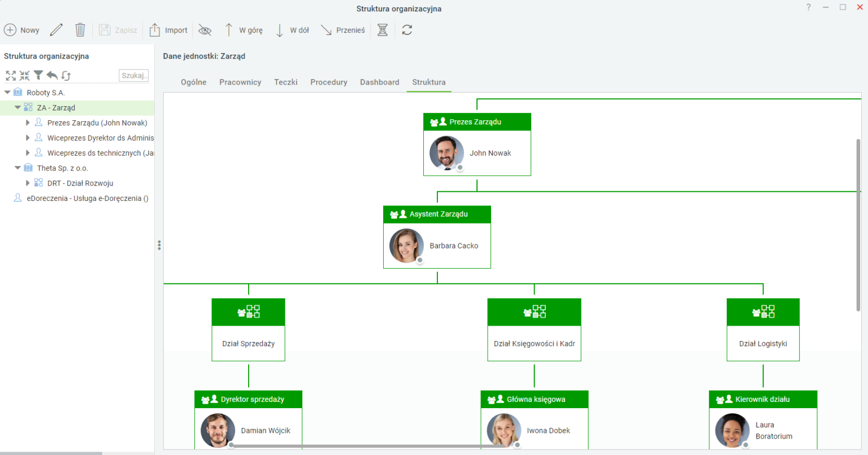Click the Dział Sprzedaży label
Viewport: 868px width, 455px height.
tap(249, 344)
